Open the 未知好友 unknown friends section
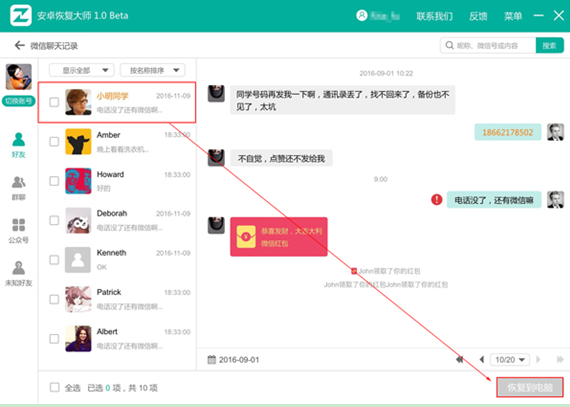Viewport: 570px width, 407px height. 19,274
